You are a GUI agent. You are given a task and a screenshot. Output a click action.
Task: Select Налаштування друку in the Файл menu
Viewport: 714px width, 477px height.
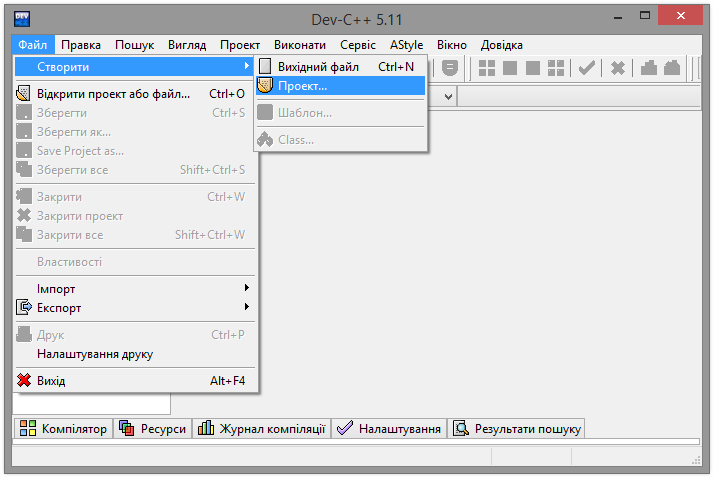click(95, 353)
